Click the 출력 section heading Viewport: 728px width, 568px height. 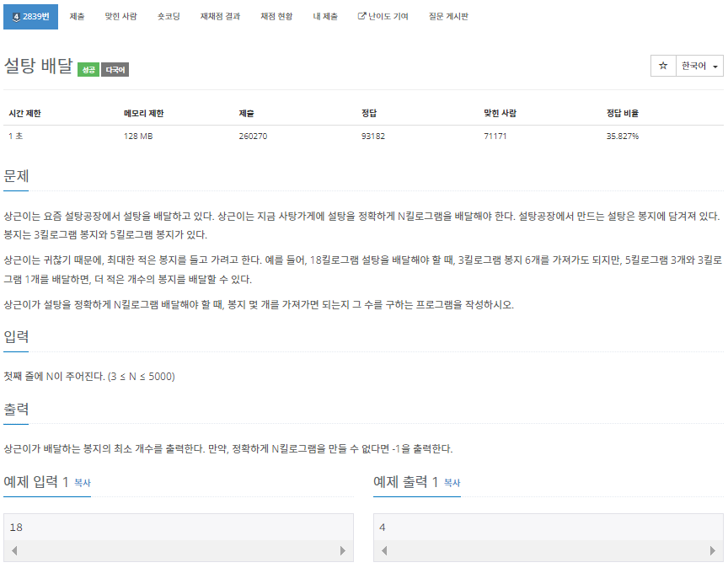pos(16,410)
